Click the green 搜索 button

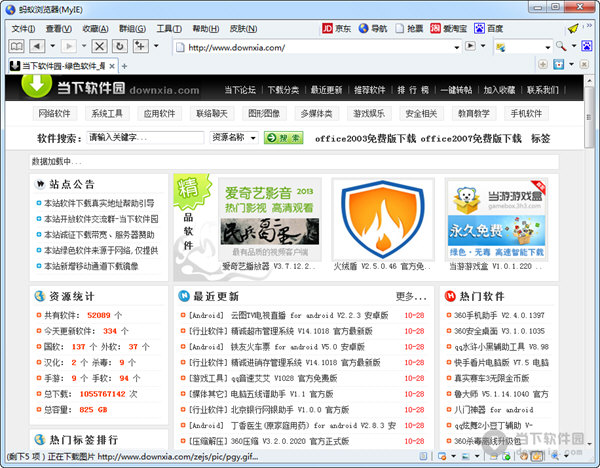(284, 138)
